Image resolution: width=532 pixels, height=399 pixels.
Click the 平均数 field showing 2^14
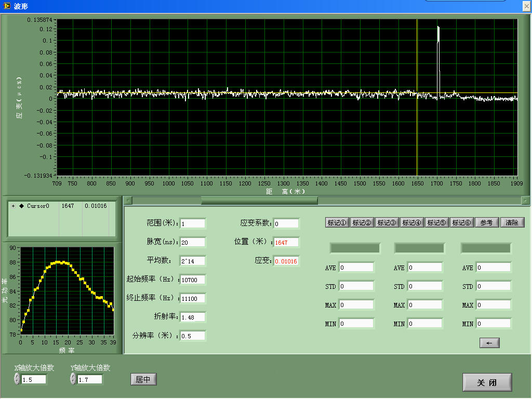point(192,261)
